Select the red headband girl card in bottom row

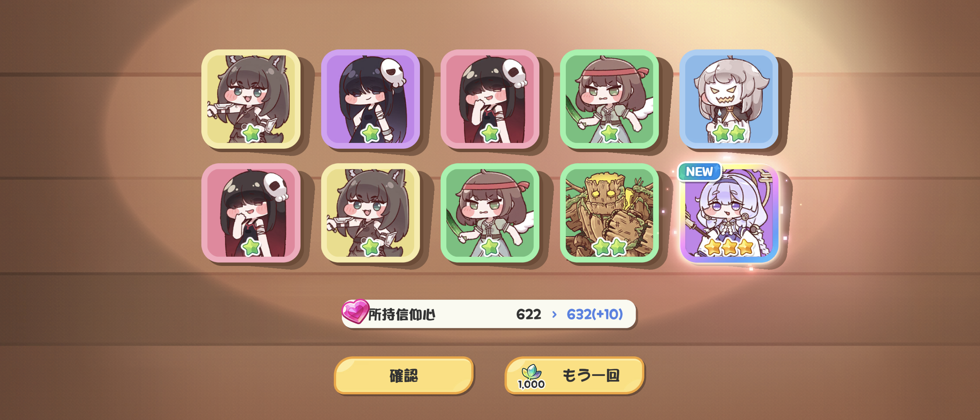tap(490, 213)
